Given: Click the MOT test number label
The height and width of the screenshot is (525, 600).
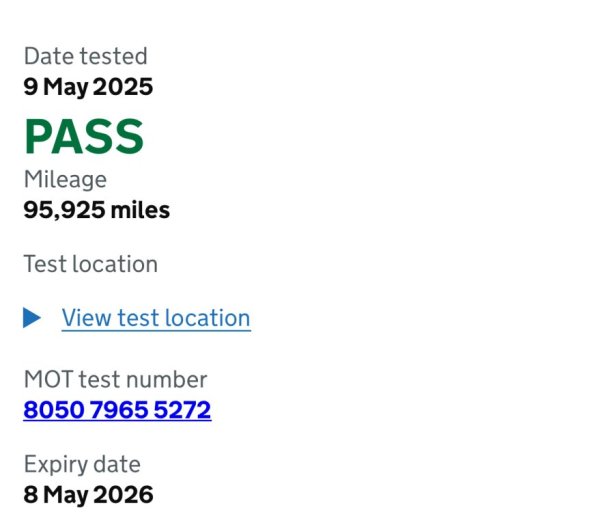Looking at the screenshot, I should click(115, 380).
